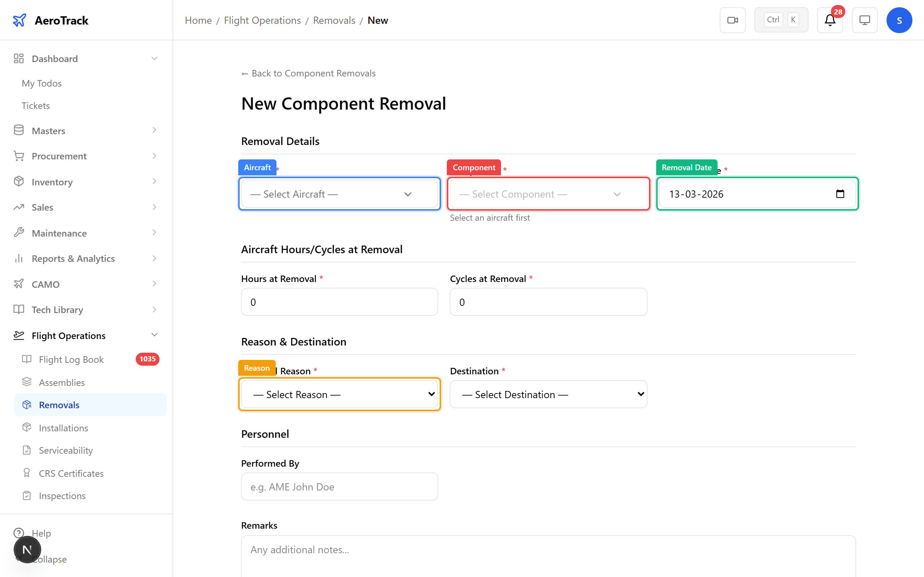Open the Select Reason dropdown

pos(339,394)
